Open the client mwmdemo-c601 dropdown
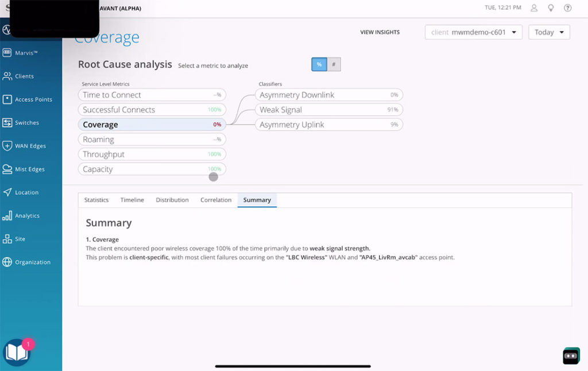Viewport: 588px width, 371px height. tap(473, 32)
